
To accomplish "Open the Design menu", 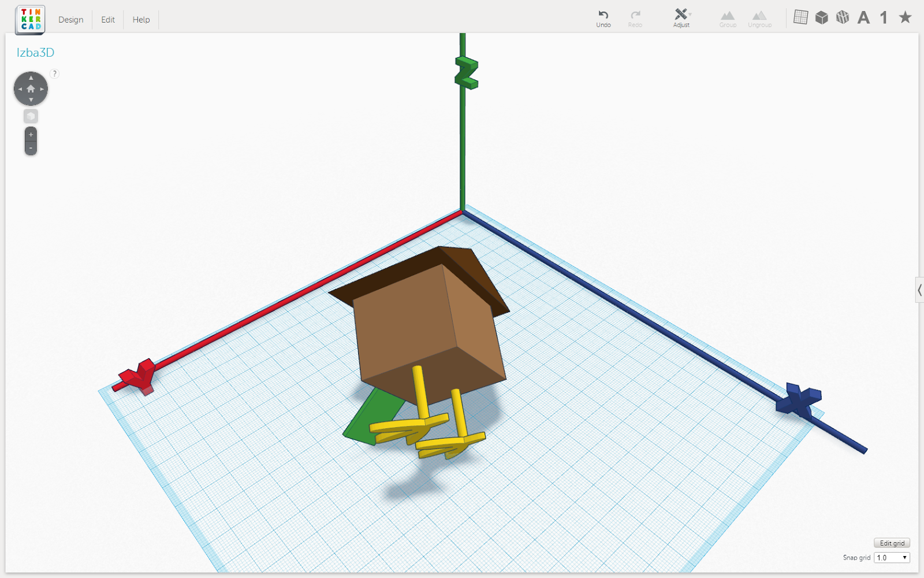I will pyautogui.click(x=70, y=20).
